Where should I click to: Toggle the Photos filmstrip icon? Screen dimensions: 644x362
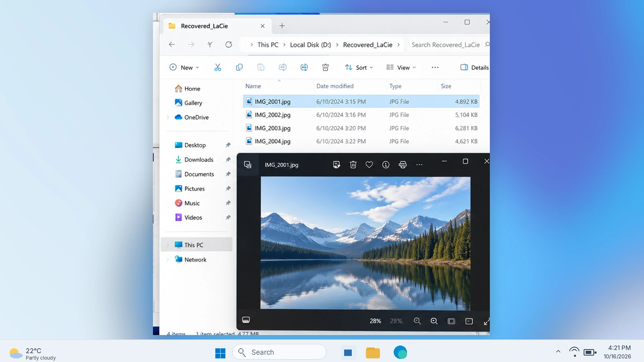click(246, 320)
